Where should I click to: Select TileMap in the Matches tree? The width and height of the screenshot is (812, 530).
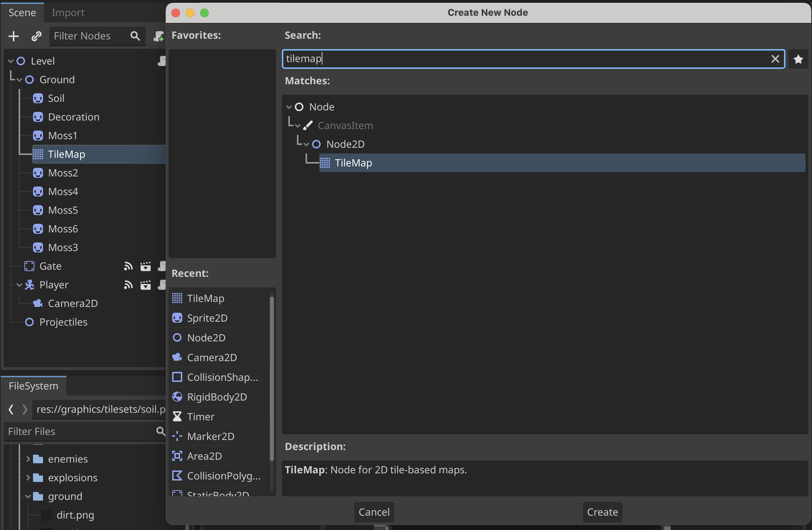(x=562, y=163)
